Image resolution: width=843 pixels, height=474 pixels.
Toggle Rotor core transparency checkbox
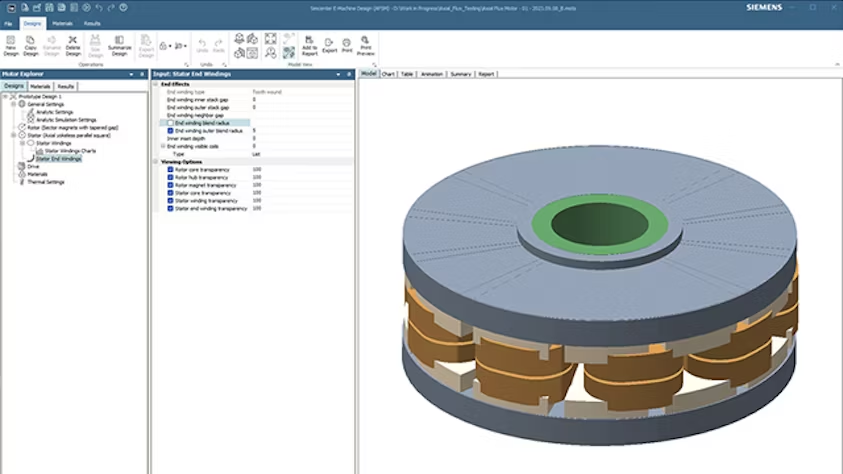(171, 169)
